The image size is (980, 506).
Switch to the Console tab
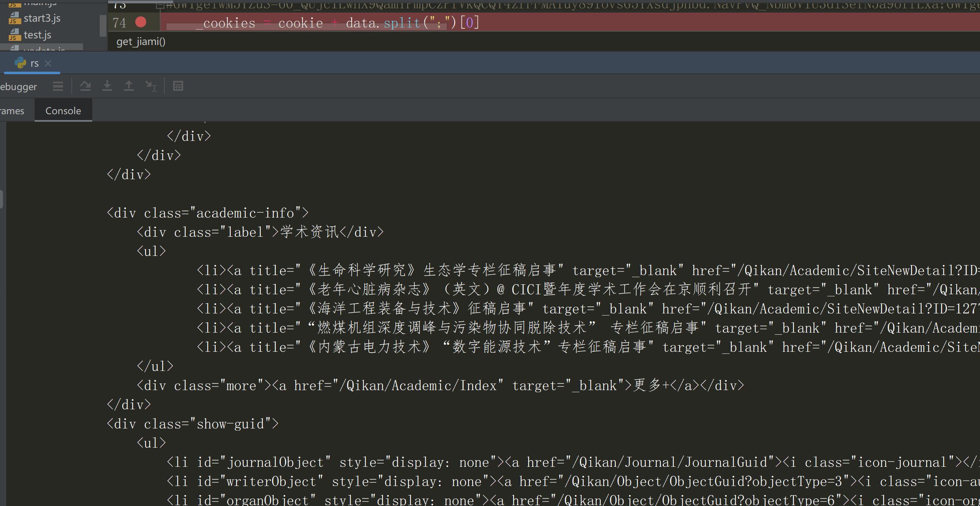[63, 111]
